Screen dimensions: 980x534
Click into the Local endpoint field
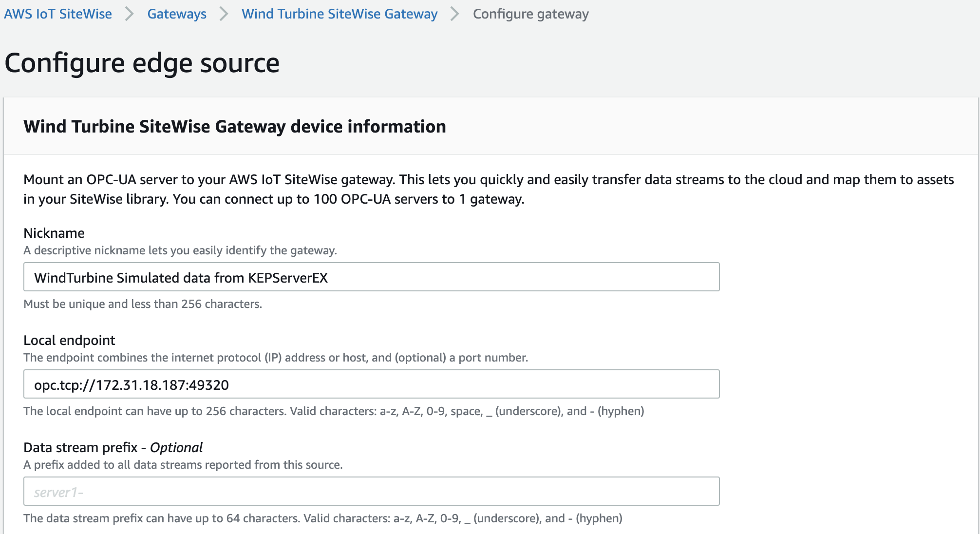tap(371, 384)
